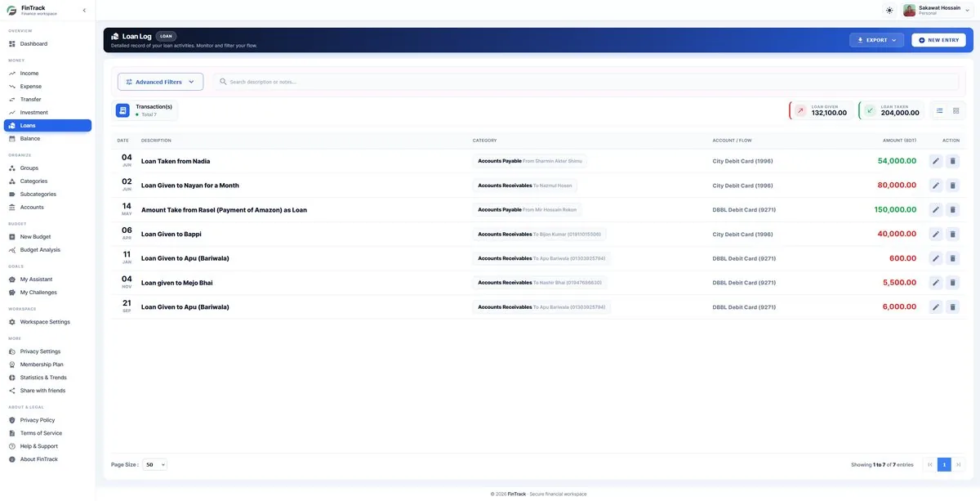
Task: Delete 21 Sep Loan Given to Apu entry
Action: point(952,307)
